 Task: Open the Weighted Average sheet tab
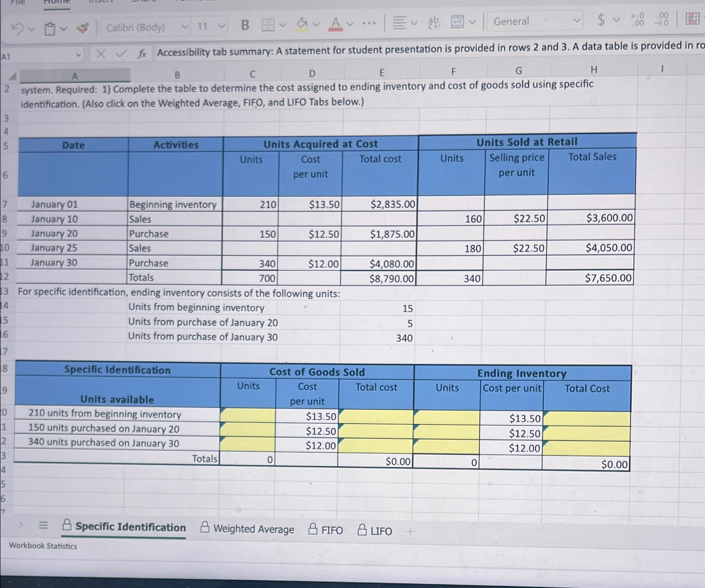pyautogui.click(x=253, y=529)
